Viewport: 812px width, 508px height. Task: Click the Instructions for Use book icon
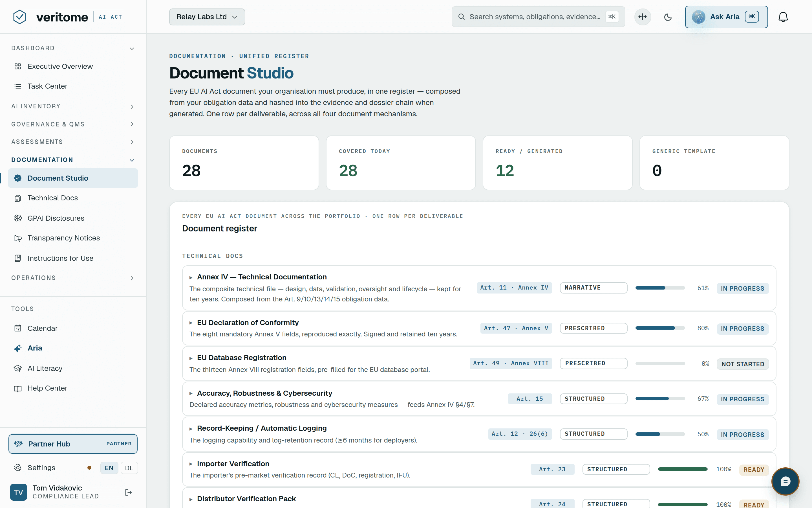[18, 258]
